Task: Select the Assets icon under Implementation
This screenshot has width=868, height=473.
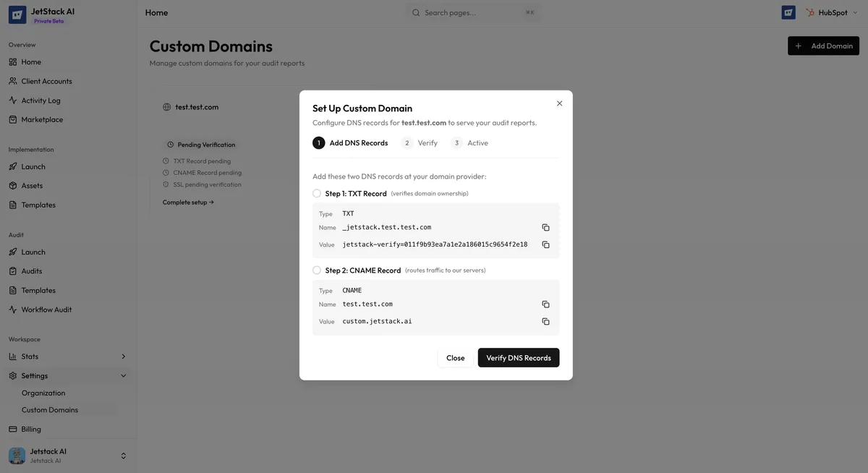Action: (12, 185)
